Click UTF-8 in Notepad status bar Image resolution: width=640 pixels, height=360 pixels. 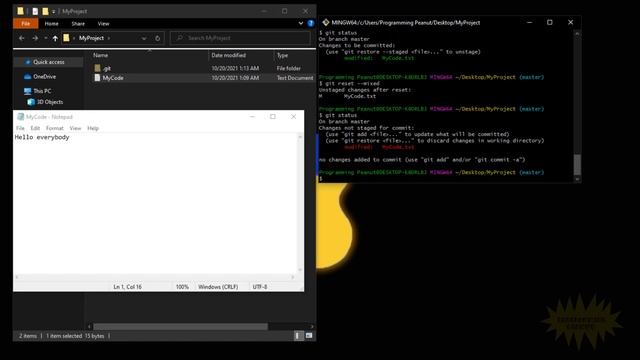[260, 287]
